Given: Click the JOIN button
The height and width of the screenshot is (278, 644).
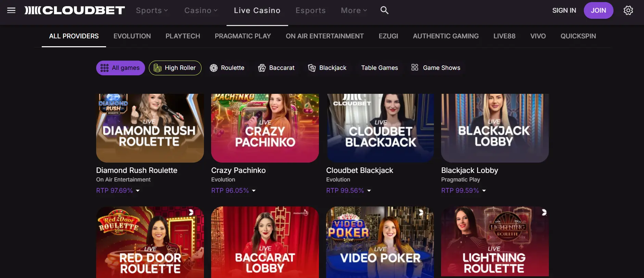Looking at the screenshot, I should pyautogui.click(x=598, y=10).
